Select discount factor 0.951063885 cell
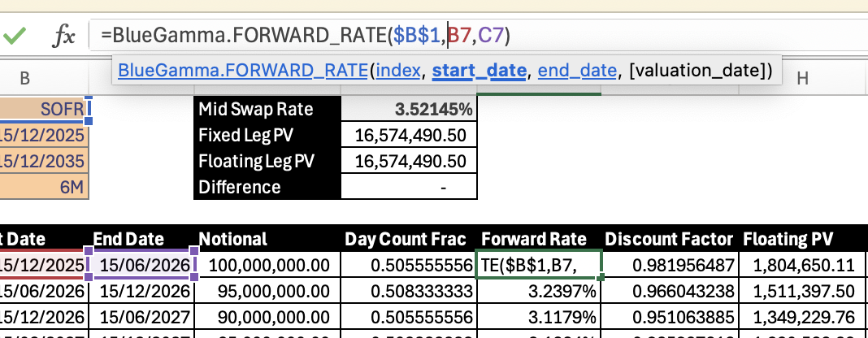The width and height of the screenshot is (868, 338). [x=670, y=317]
